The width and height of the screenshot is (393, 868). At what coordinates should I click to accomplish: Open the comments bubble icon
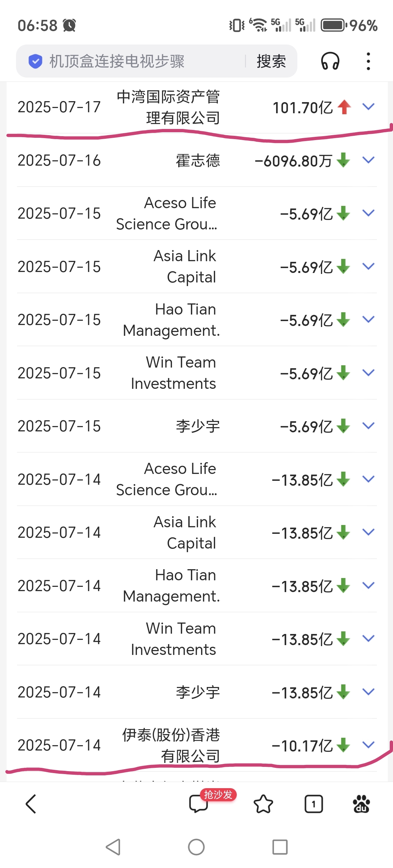click(x=198, y=804)
